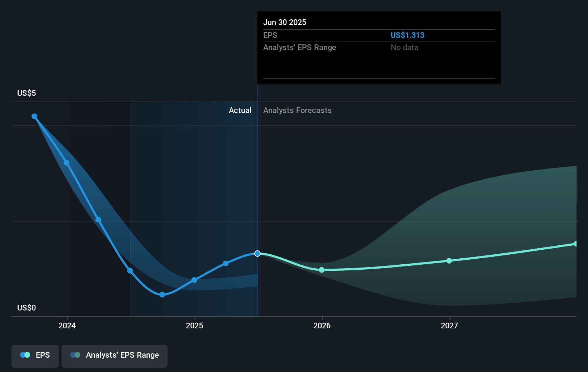
Task: Click the forecast EPS point at 2026
Action: coord(322,270)
